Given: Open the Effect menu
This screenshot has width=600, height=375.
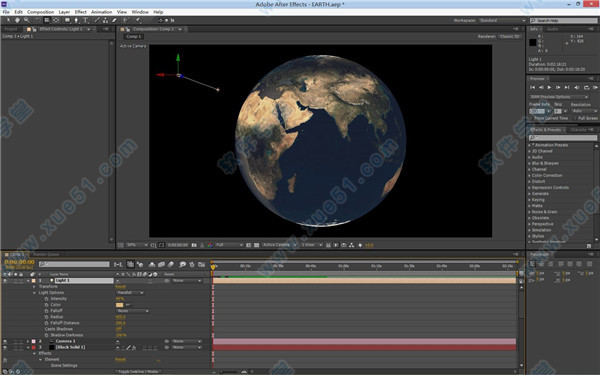Looking at the screenshot, I should [80, 12].
